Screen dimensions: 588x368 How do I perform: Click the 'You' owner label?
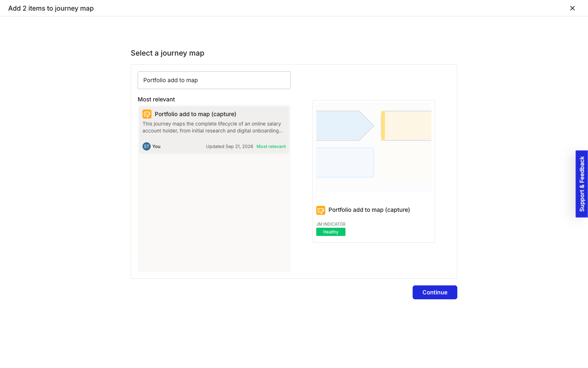(x=156, y=146)
